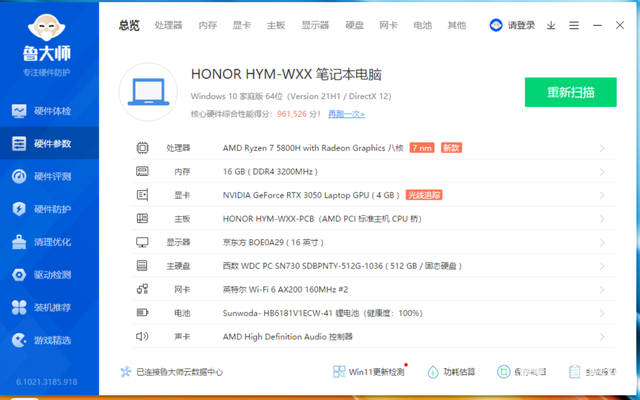
Task: Click the user avatar login icon
Action: click(x=496, y=25)
